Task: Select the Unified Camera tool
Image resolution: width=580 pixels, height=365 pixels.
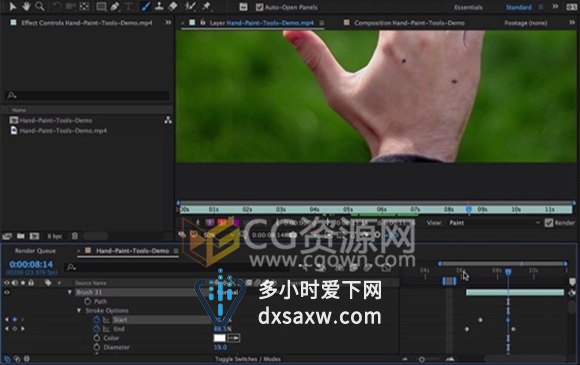Action: [x=70, y=6]
